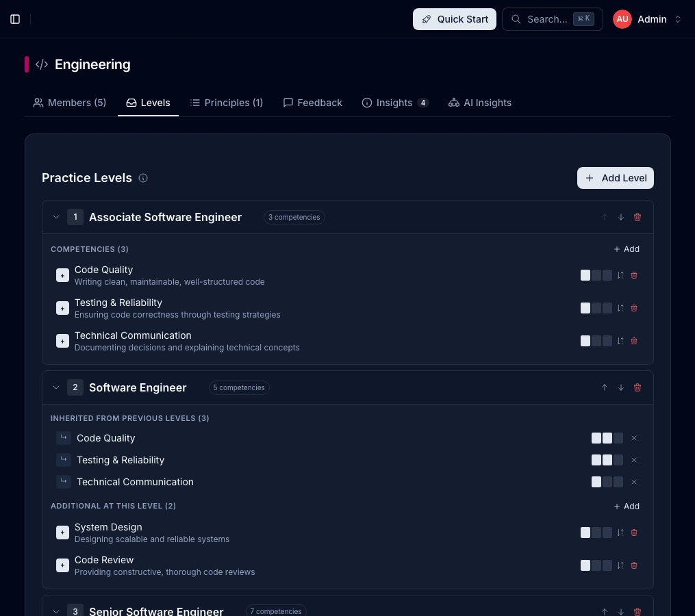Screen dimensions: 695x616
Task: Click the AU avatar
Action: [x=622, y=19]
